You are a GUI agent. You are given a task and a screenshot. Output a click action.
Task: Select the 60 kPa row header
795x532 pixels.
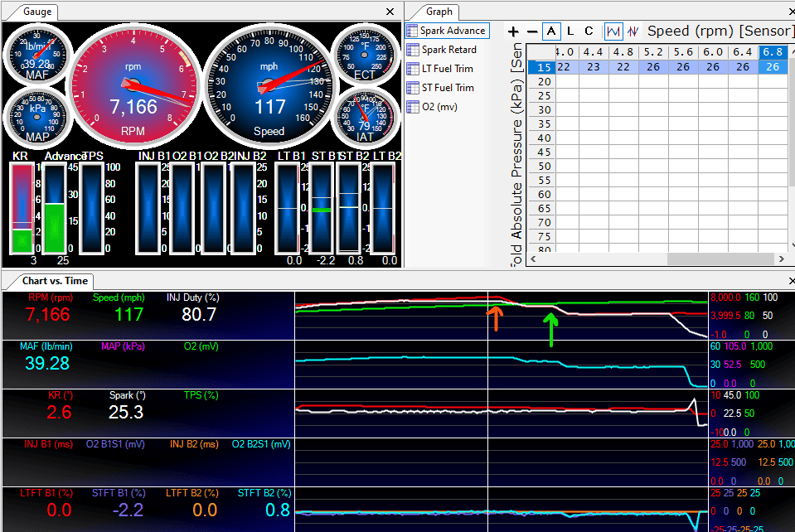[541, 194]
